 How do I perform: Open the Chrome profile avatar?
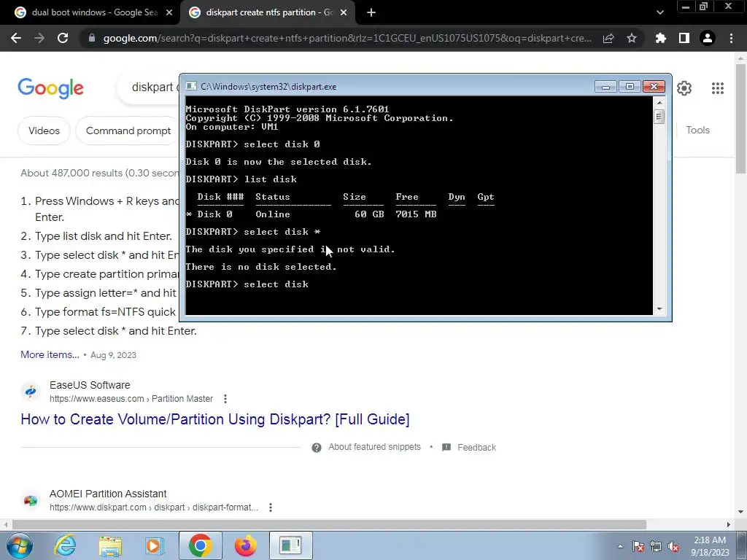point(708,38)
